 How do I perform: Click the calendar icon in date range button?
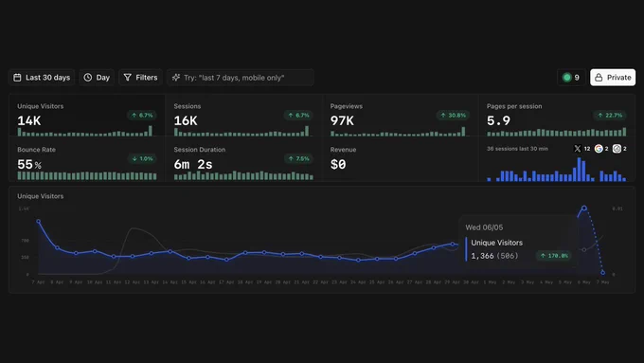click(17, 78)
